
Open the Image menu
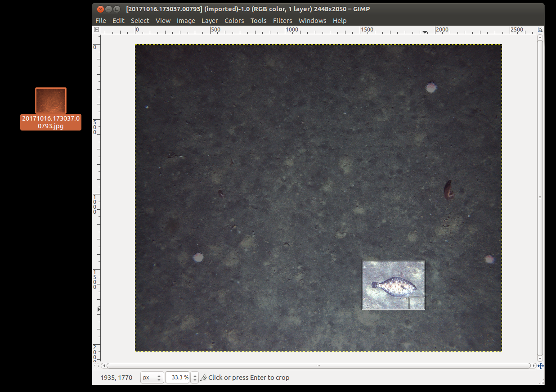point(186,21)
